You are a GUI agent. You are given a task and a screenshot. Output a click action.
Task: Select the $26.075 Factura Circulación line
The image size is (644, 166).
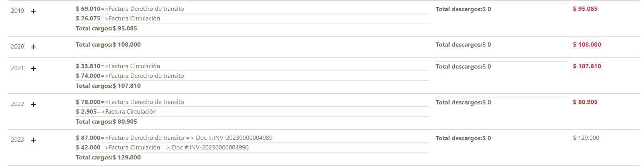(118, 18)
